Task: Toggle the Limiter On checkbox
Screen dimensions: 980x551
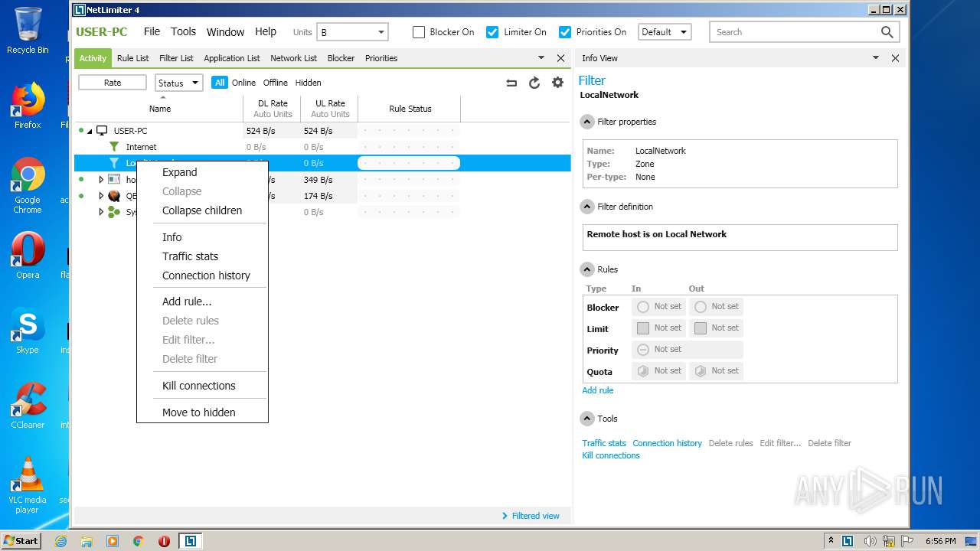Action: tap(492, 32)
